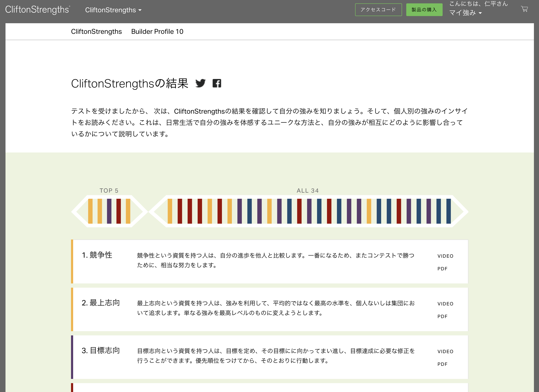The height and width of the screenshot is (392, 539).
Task: Open PDF link for 競争性
Action: 442,269
